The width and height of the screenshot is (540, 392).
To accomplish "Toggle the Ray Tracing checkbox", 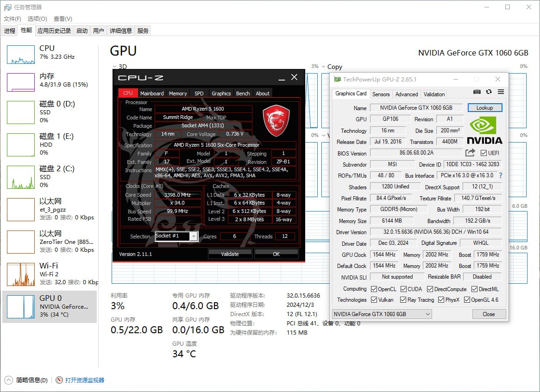I will [x=402, y=299].
